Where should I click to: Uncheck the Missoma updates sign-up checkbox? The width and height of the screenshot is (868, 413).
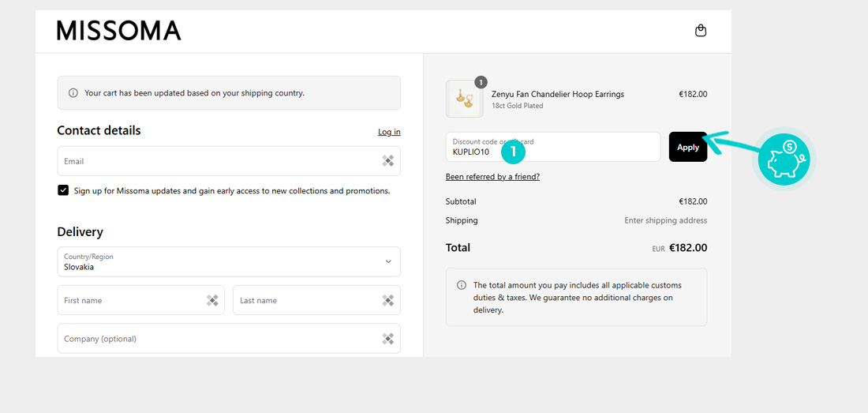tap(63, 190)
